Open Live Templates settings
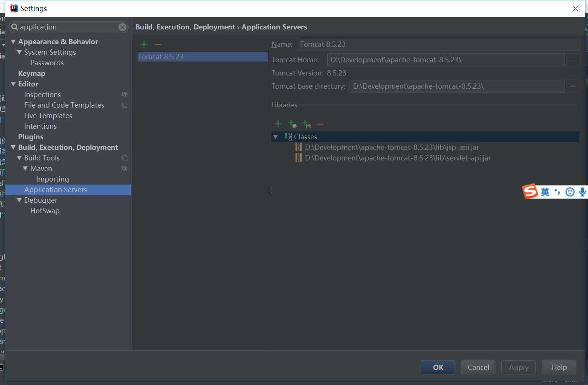 tap(48, 115)
